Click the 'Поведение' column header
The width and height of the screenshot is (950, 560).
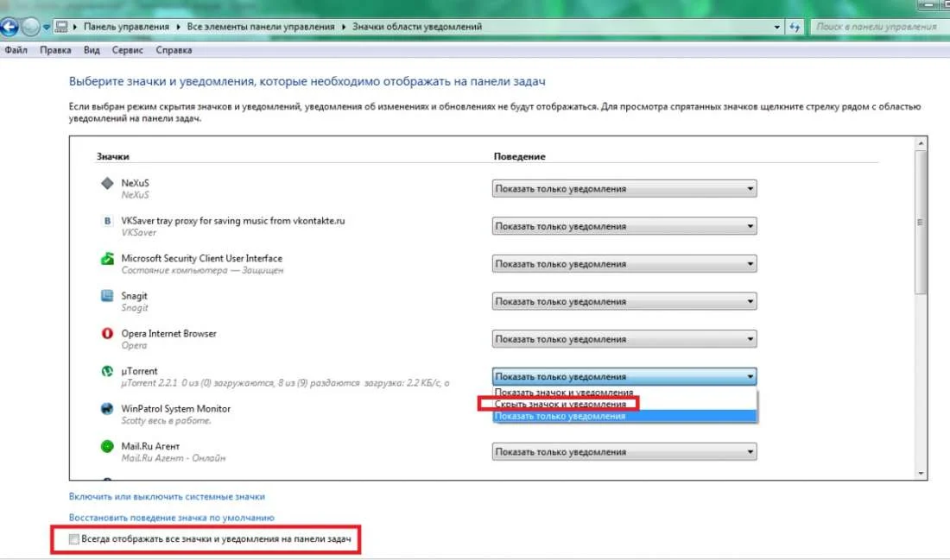click(519, 156)
